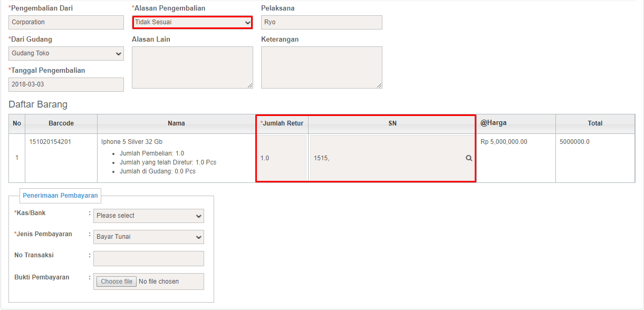Expand the Jenis Pembayaran dropdown

point(149,237)
